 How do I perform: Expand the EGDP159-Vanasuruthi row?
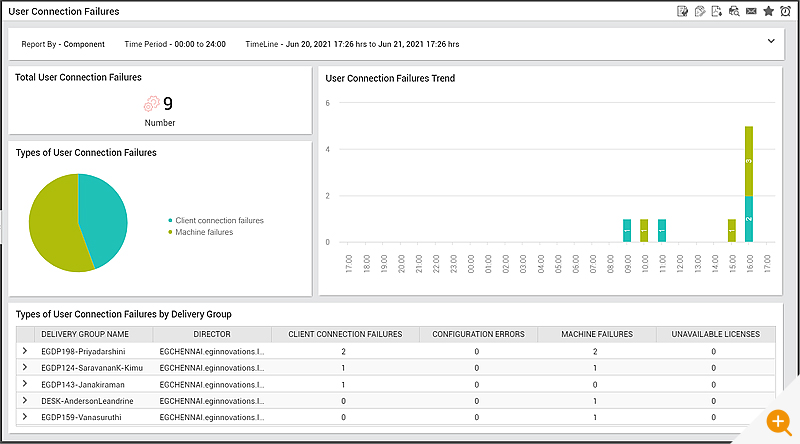[x=24, y=417]
